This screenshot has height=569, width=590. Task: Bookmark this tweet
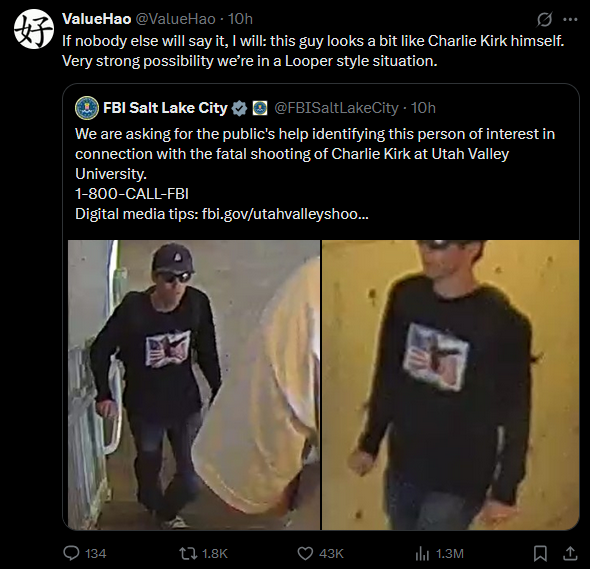coord(540,553)
